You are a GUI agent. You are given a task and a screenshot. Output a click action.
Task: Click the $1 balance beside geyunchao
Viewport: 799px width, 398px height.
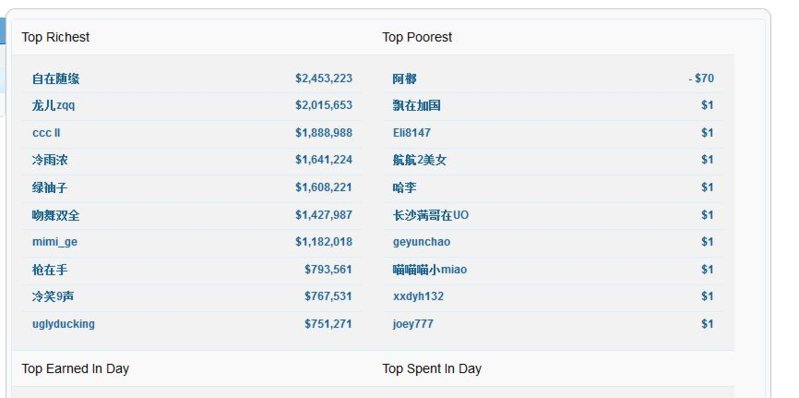point(707,242)
